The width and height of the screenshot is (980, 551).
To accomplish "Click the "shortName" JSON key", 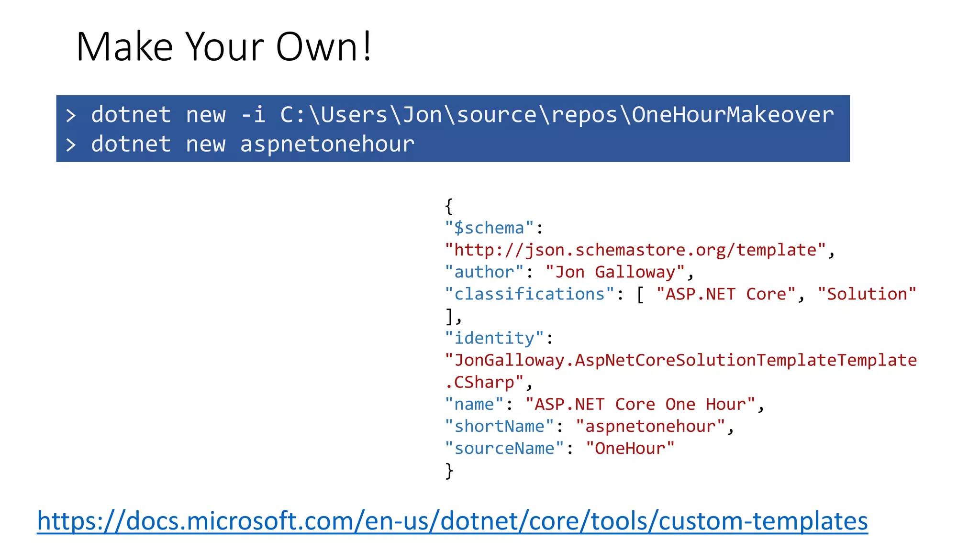I will coord(499,427).
